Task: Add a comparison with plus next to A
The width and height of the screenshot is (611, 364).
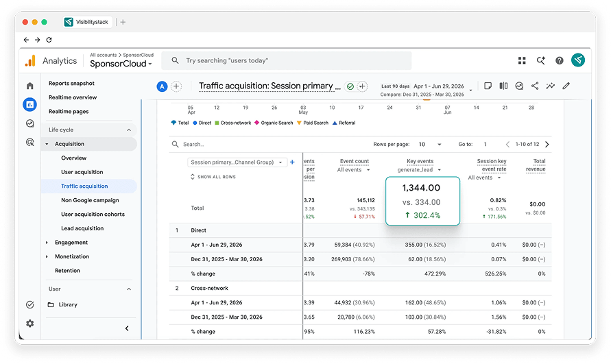Action: (x=176, y=86)
